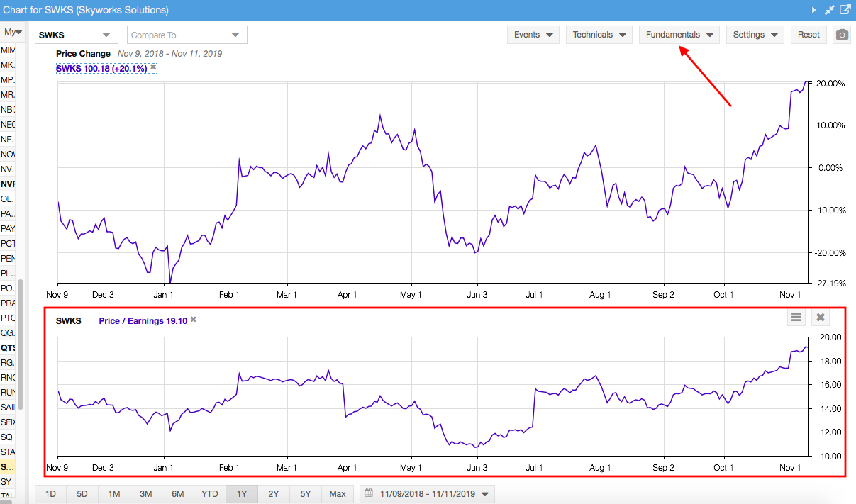Screen dimensions: 856x504
Task: Select QTS in the ticker list
Action: click(x=8, y=347)
